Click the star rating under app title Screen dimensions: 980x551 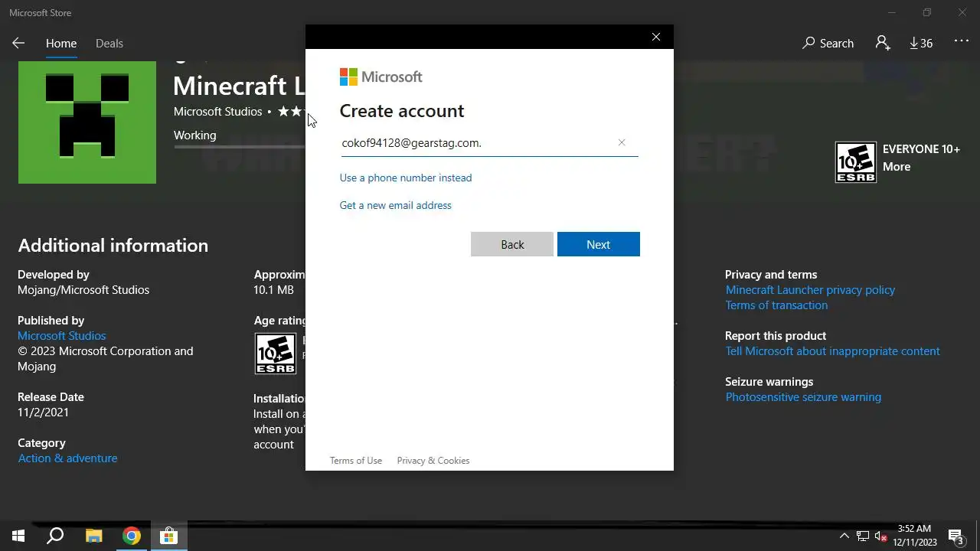pos(291,112)
